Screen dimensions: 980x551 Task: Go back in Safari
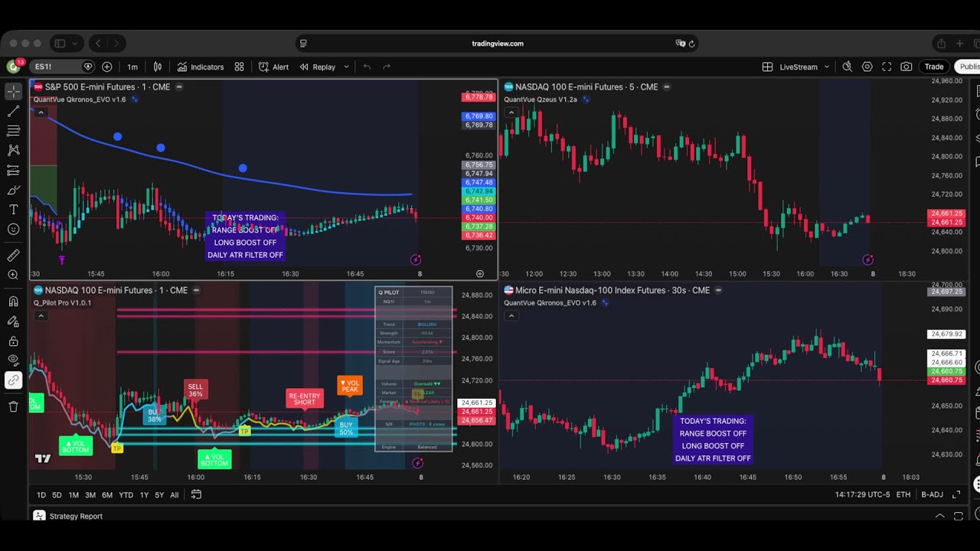[98, 44]
